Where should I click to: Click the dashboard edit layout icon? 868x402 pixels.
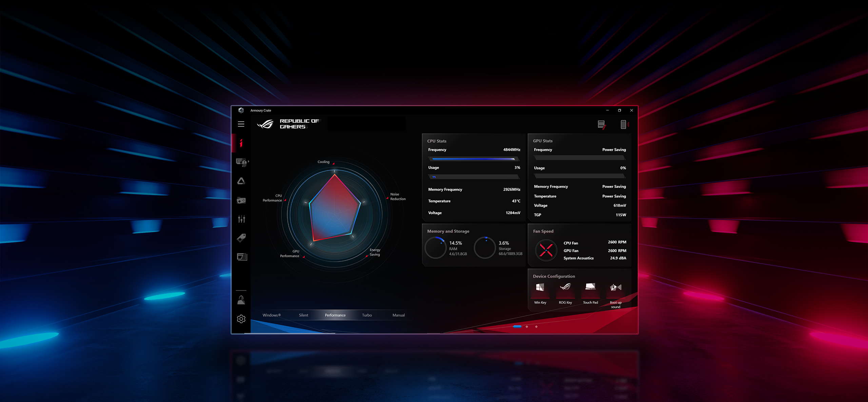pyautogui.click(x=601, y=124)
